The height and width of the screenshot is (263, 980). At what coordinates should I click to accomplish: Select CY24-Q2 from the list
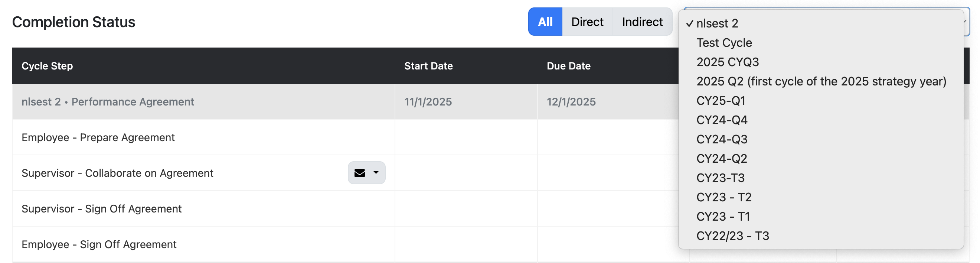[722, 158]
